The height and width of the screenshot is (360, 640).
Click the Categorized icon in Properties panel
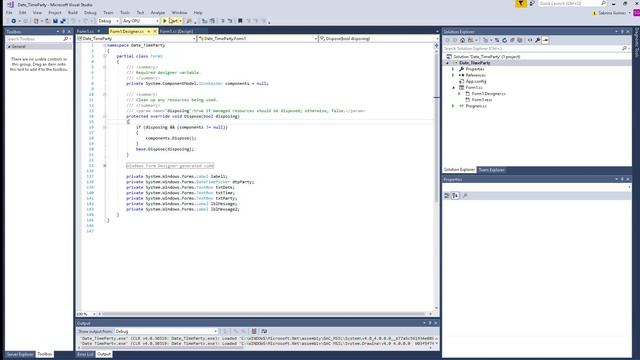447,196
